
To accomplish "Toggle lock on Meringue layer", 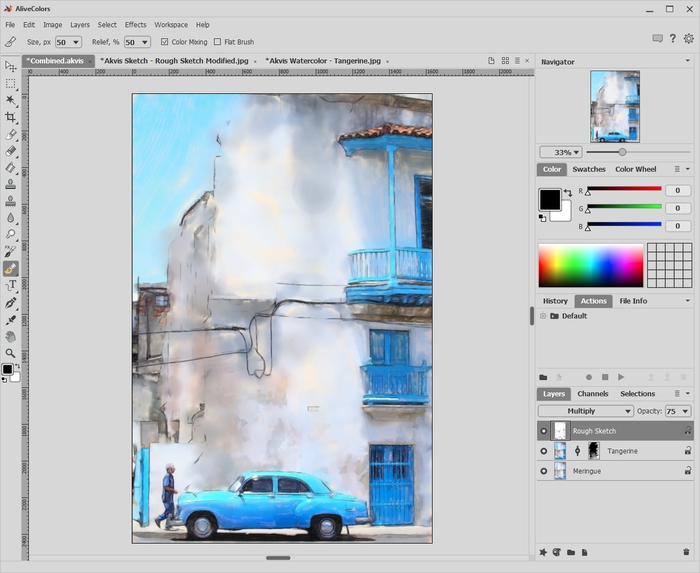I will [x=688, y=470].
